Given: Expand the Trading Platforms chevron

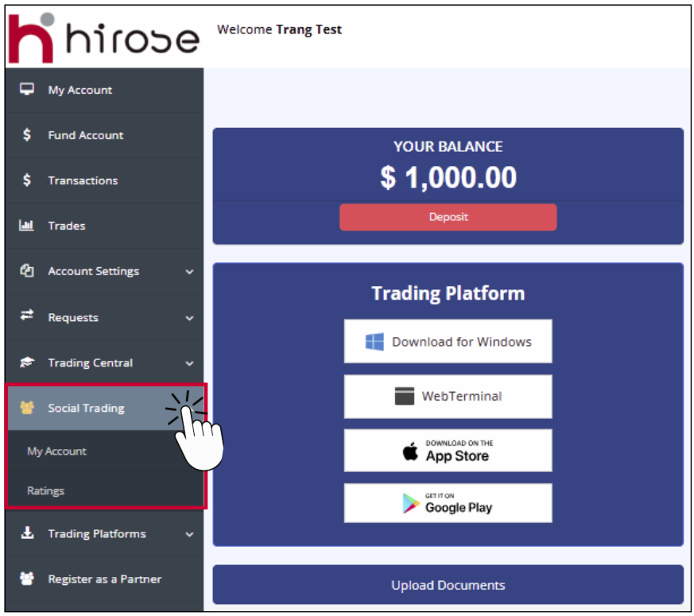Looking at the screenshot, I should point(189,534).
